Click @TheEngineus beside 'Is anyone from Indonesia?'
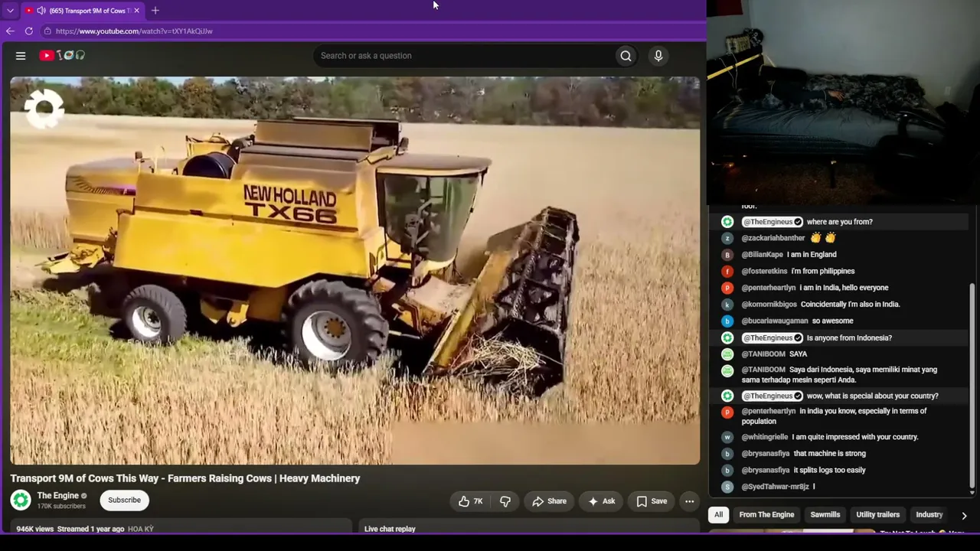The image size is (980, 551). tap(773, 338)
